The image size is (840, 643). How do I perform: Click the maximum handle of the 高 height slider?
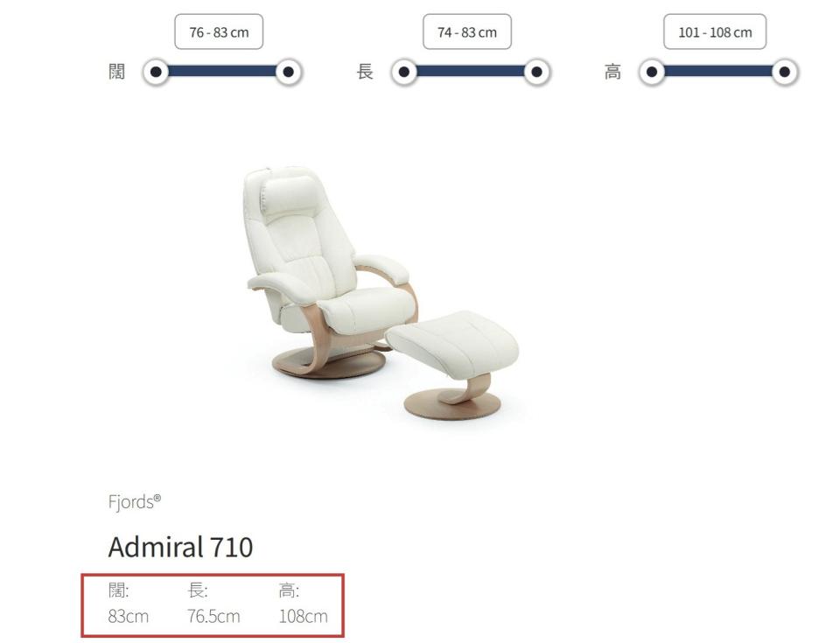(x=785, y=72)
